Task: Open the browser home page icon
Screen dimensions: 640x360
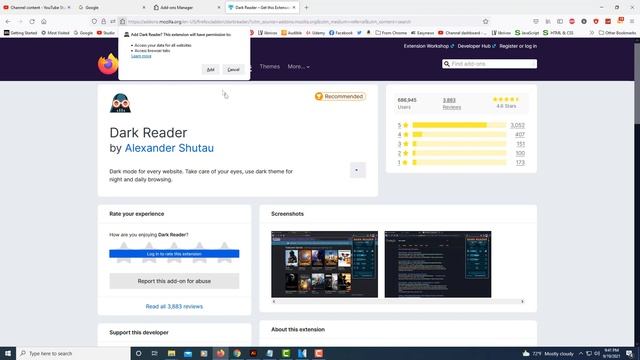Action: (44, 21)
